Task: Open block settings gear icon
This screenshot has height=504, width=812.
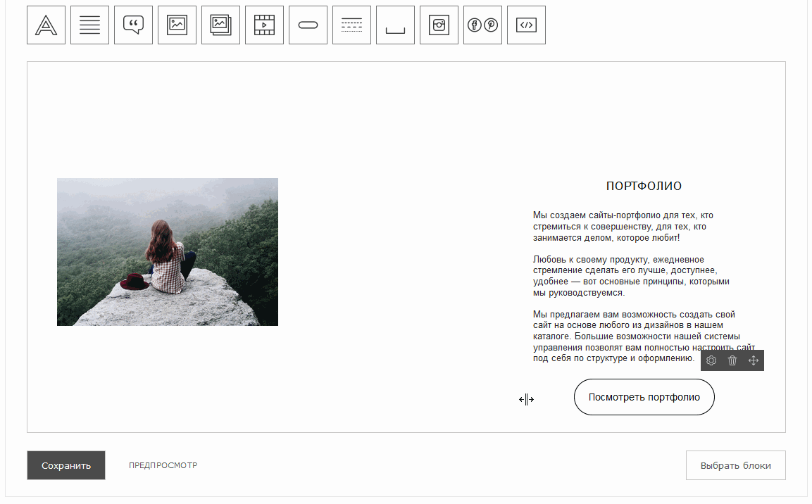Action: click(x=711, y=360)
